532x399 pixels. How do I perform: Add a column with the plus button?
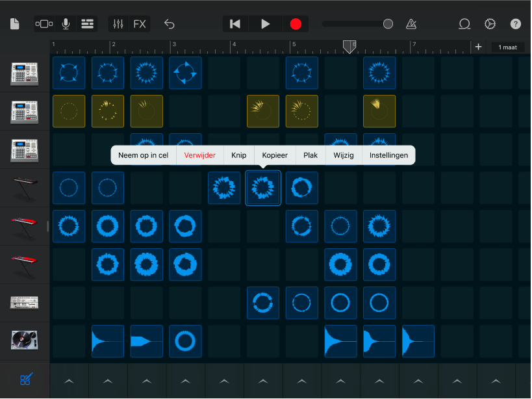click(477, 47)
